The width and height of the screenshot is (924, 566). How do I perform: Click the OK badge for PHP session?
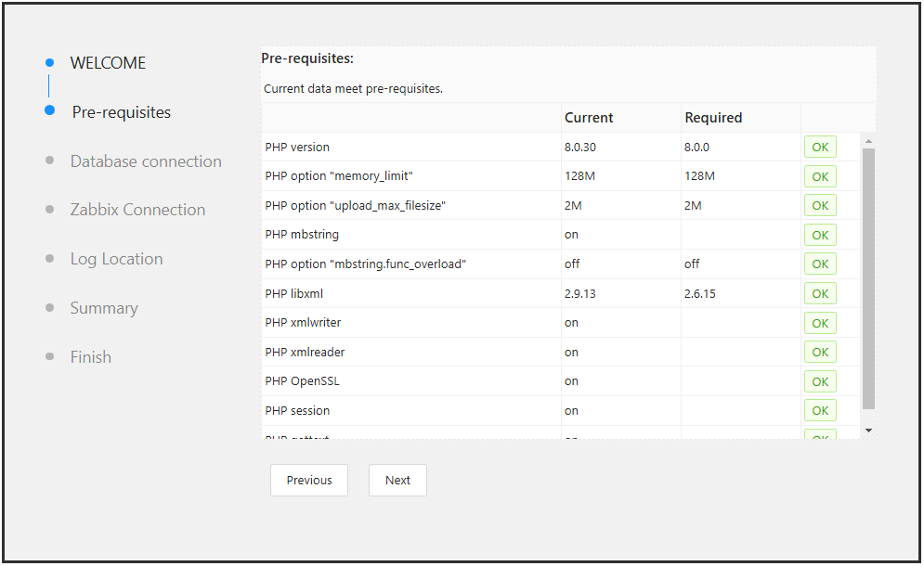[820, 410]
